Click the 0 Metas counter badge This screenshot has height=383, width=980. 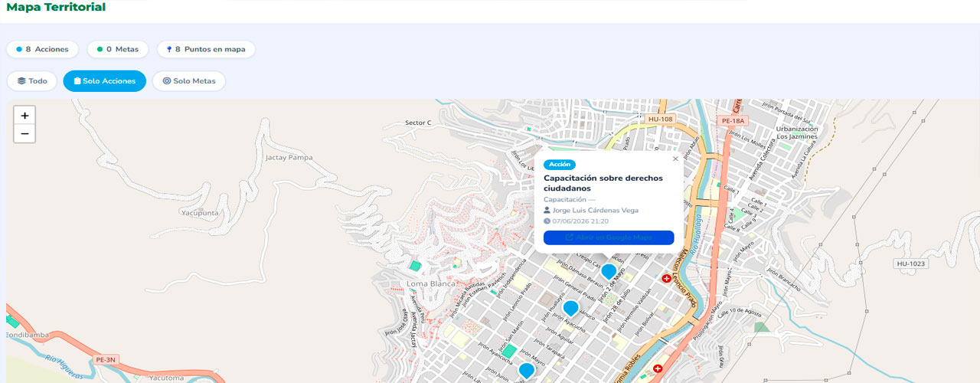point(117,49)
